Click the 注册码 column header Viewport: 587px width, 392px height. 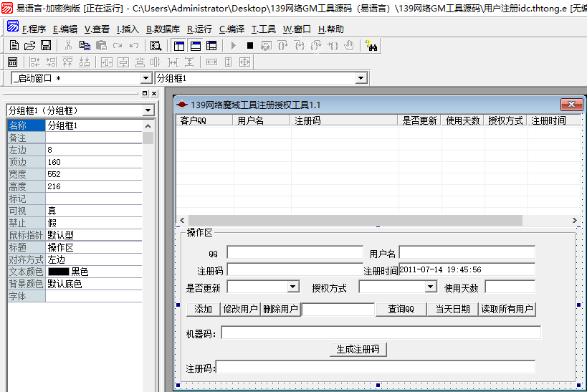343,120
